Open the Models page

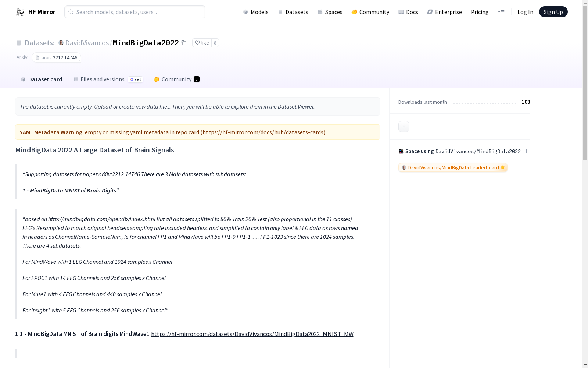click(x=256, y=12)
